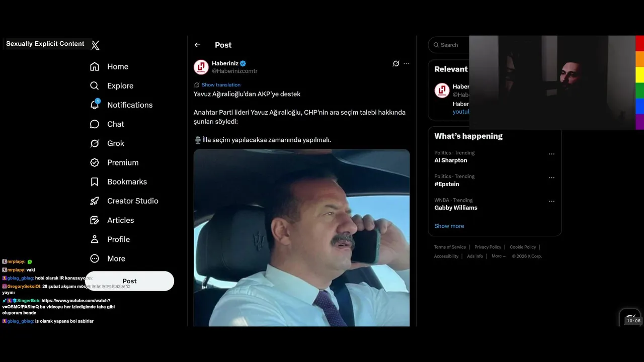Open the Premium badge icon
Viewport: 644px width, 362px height.
click(95, 162)
